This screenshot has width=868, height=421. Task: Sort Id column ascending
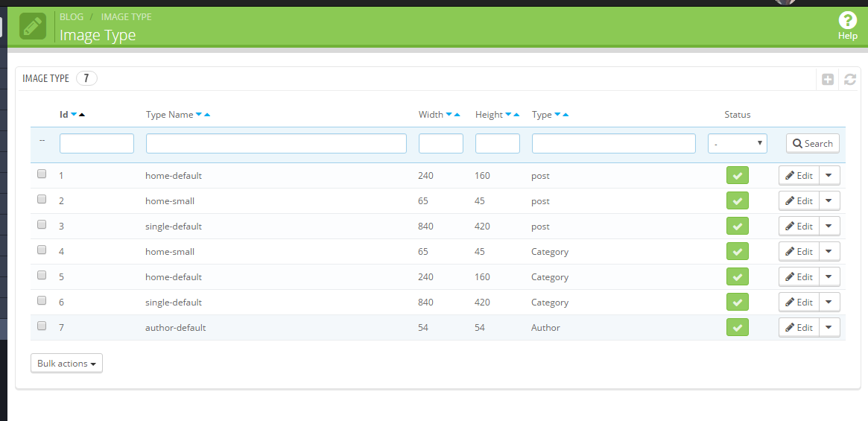tap(82, 115)
